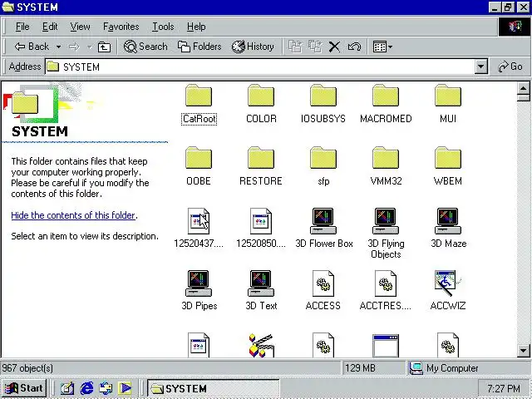Expand the Forward history dropdown arrow
Screen dimensions: 532x399
pyautogui.click(x=89, y=47)
